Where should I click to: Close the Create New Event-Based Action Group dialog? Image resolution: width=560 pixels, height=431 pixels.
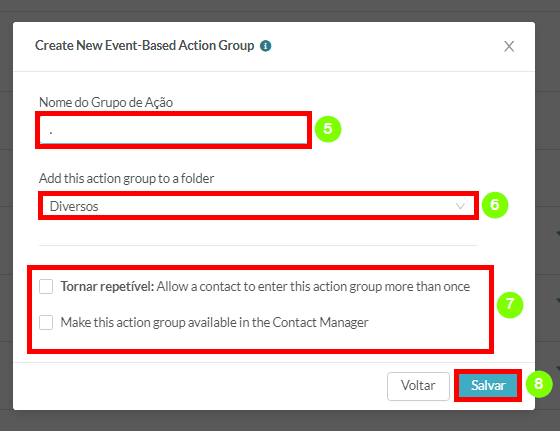point(509,46)
